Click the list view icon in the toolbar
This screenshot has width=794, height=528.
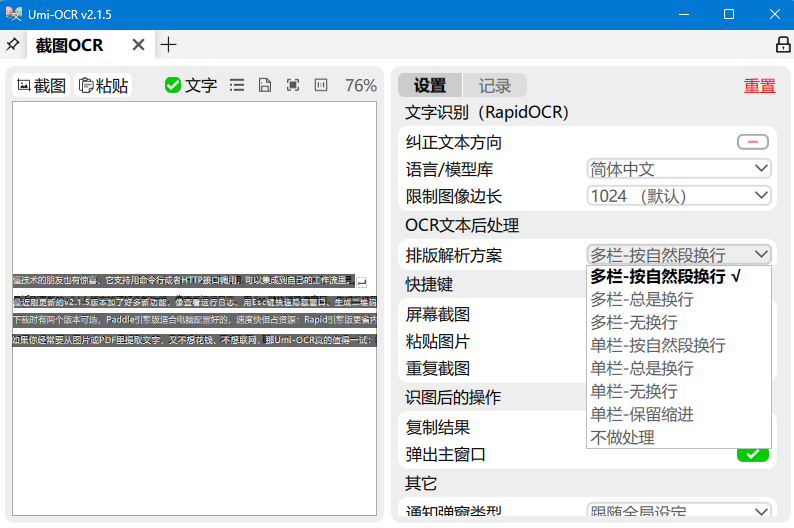[237, 86]
